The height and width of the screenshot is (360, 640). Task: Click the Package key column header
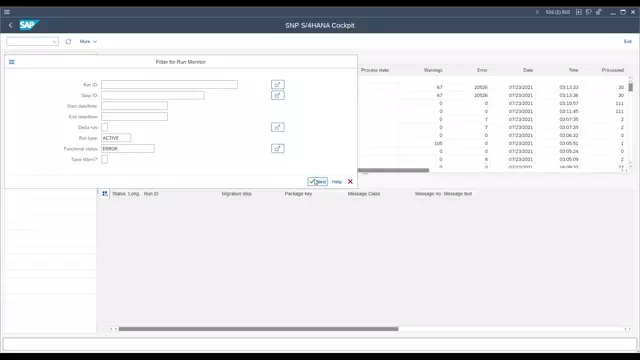298,193
